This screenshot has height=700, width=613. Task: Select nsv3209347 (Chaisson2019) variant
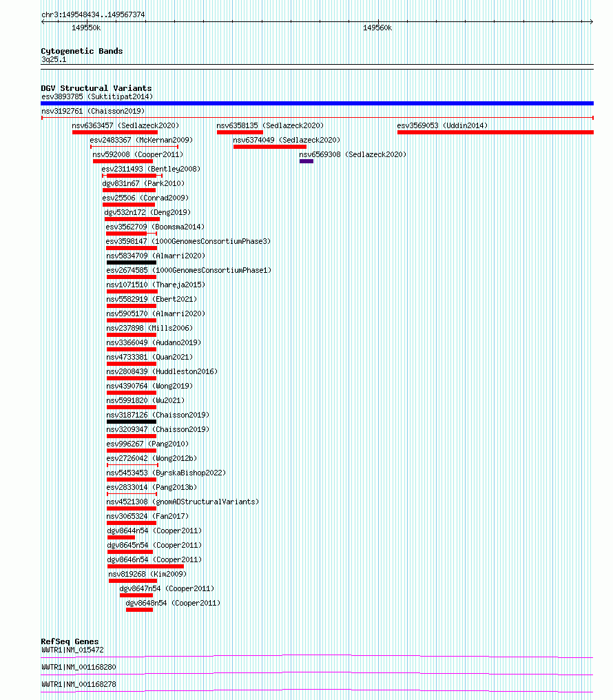click(x=158, y=429)
